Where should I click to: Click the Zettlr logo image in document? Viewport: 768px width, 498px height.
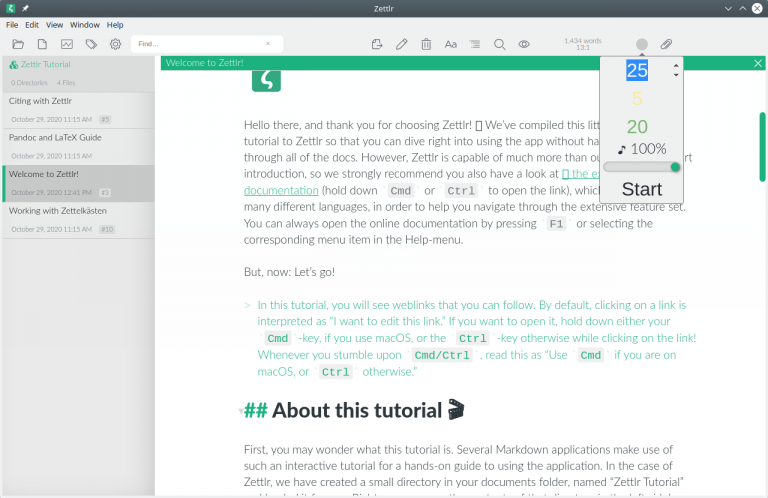coord(266,81)
